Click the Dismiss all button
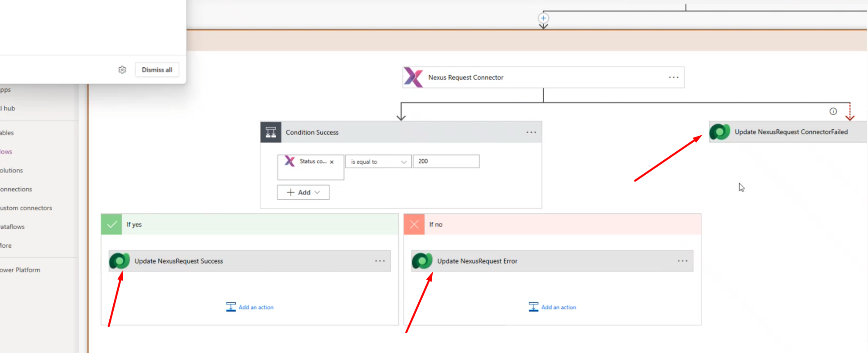 [157, 70]
